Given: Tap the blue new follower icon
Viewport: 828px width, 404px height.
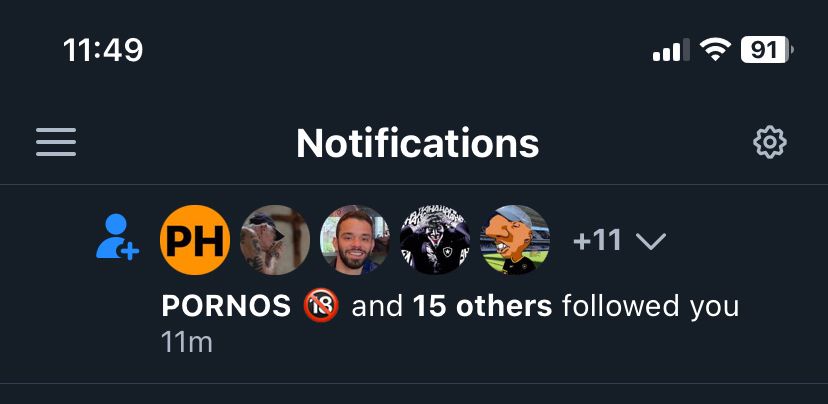Looking at the screenshot, I should point(117,237).
